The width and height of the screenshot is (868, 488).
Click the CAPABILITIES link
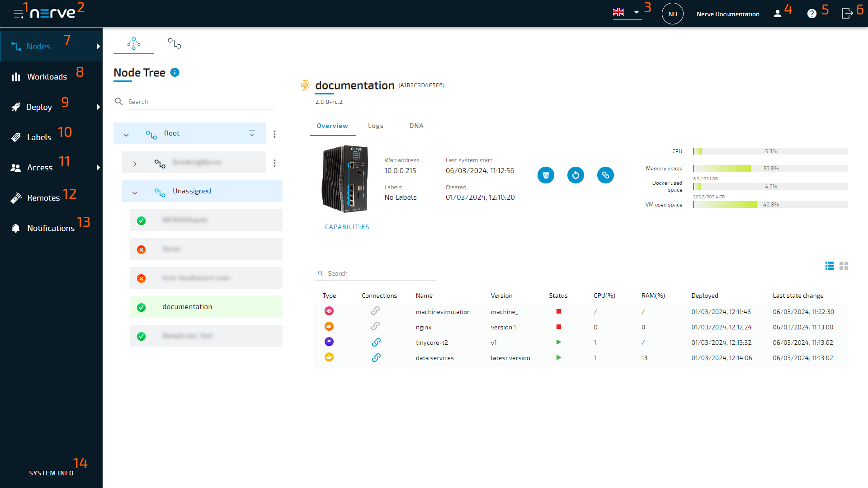(x=347, y=226)
